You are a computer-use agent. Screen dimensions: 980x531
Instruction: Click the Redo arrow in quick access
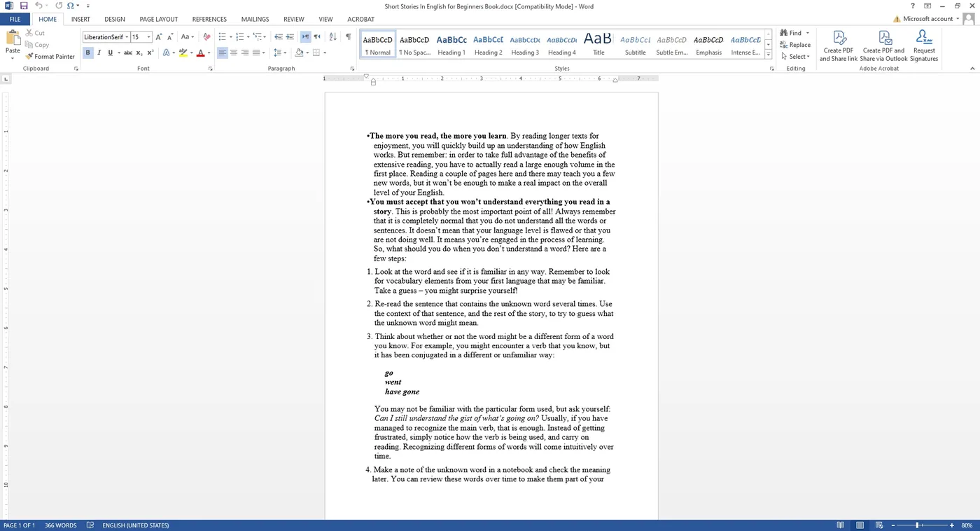click(59, 6)
